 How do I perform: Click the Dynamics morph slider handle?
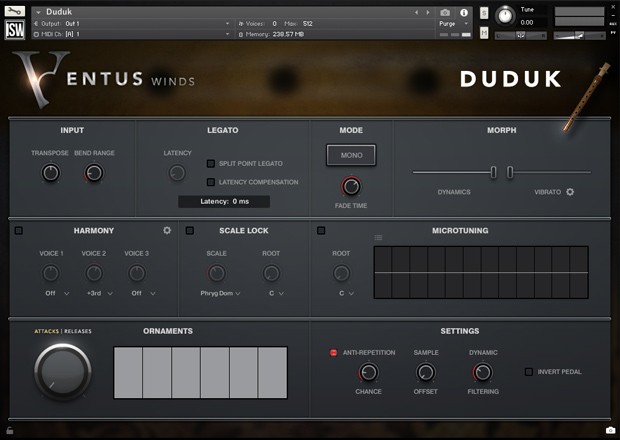point(493,172)
